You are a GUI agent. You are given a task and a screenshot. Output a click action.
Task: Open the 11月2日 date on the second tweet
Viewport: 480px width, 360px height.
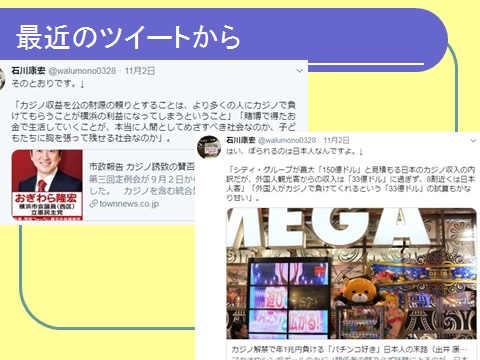pos(336,140)
